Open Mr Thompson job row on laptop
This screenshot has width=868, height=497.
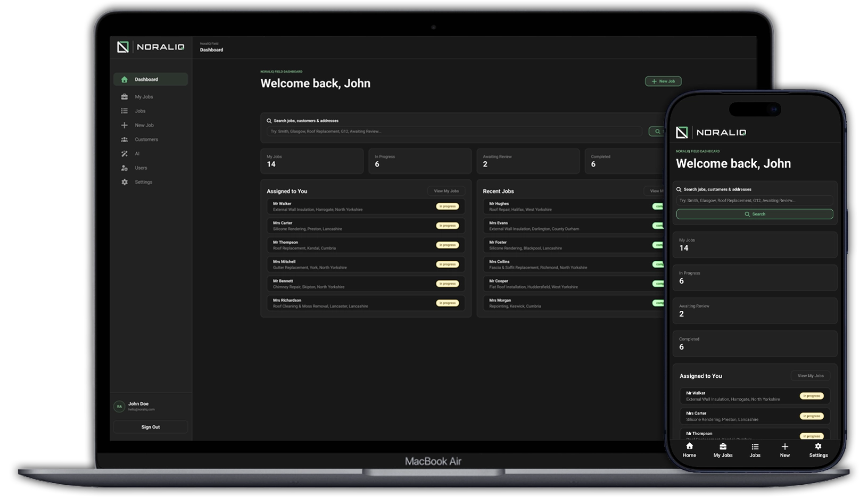(366, 245)
